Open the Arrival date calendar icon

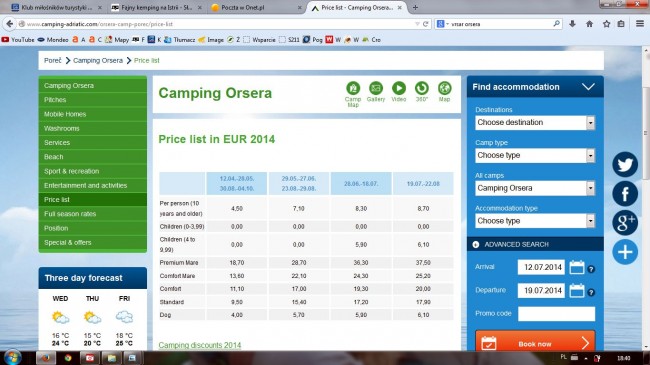577,267
